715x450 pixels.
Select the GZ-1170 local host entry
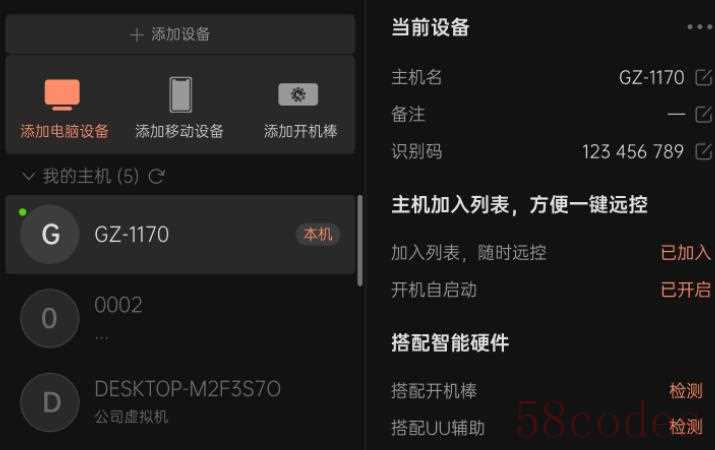(x=180, y=234)
